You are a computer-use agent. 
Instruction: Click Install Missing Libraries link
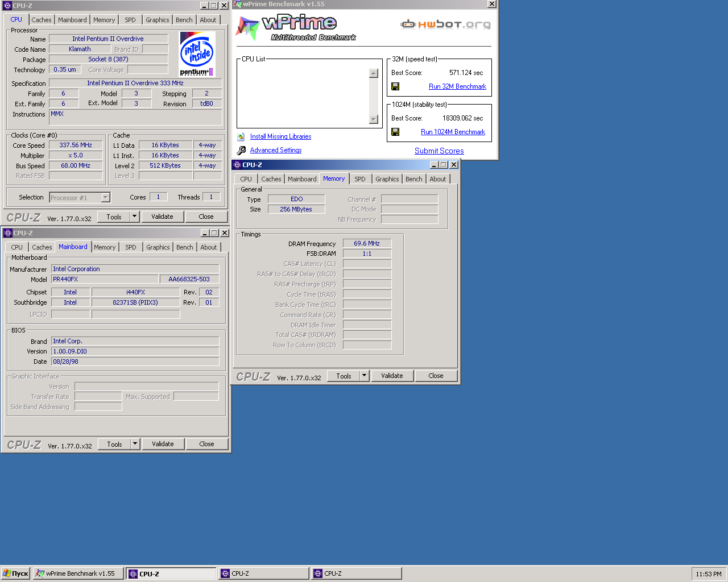pos(280,136)
